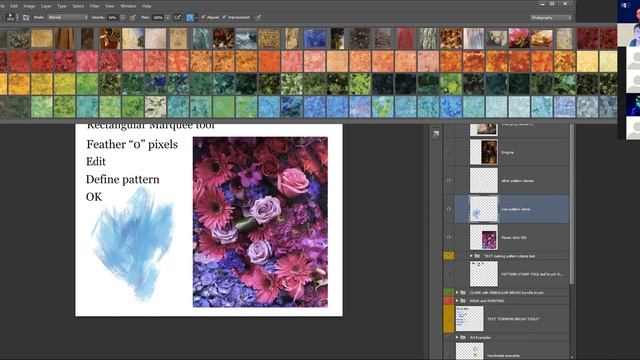Image resolution: width=640 pixels, height=360 pixels.
Task: Open the pattern picker swatch dropdown
Action: pyautogui.click(x=192, y=18)
